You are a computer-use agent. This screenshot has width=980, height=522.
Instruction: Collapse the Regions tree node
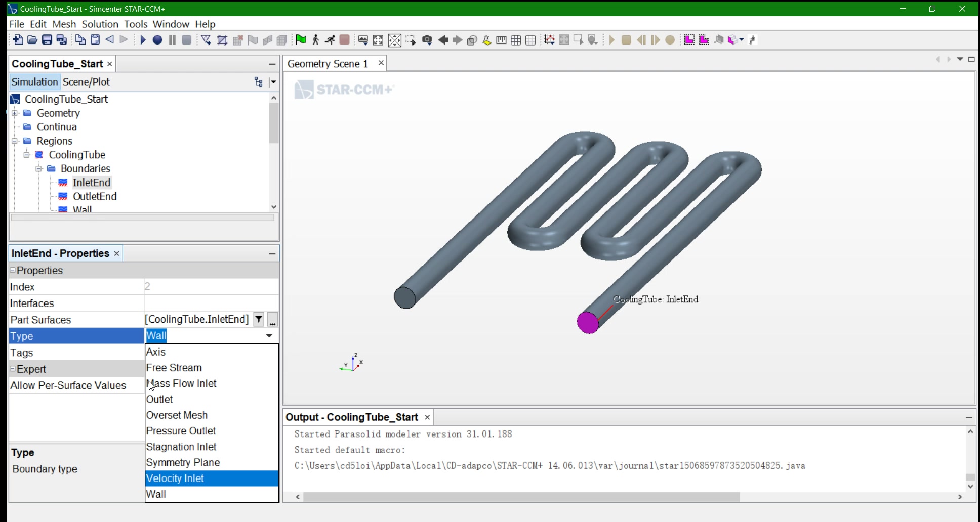(15, 141)
